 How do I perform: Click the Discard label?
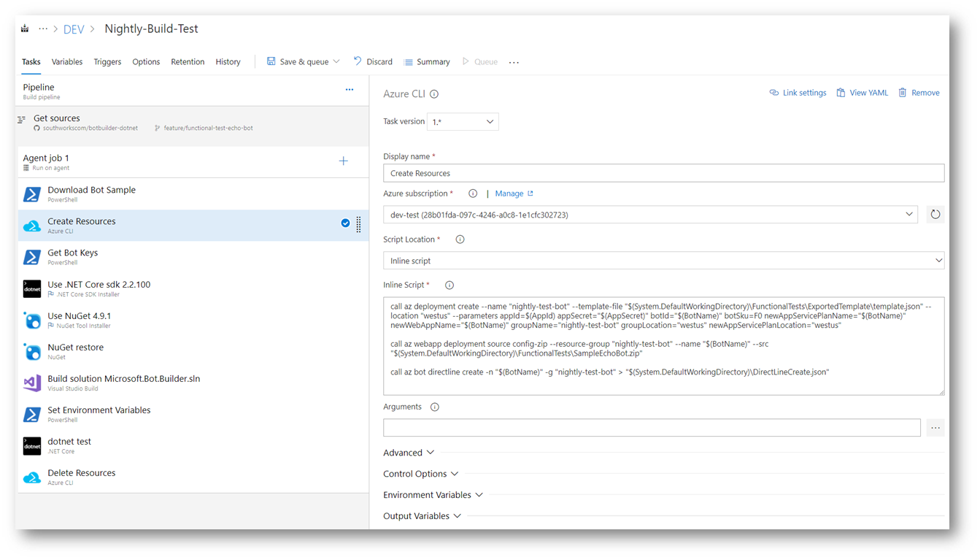click(379, 62)
